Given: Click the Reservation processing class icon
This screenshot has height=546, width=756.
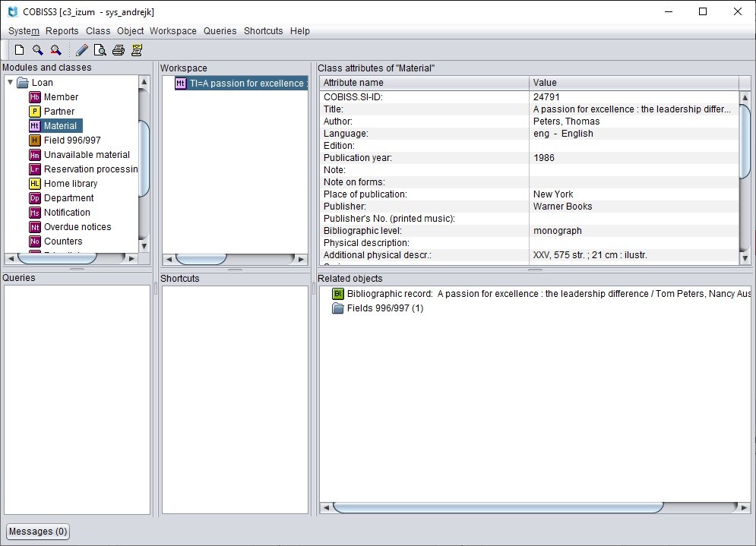Looking at the screenshot, I should [35, 169].
